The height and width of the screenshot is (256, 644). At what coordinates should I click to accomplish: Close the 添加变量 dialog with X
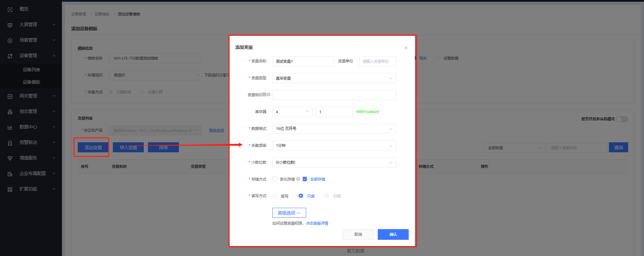coord(406,48)
